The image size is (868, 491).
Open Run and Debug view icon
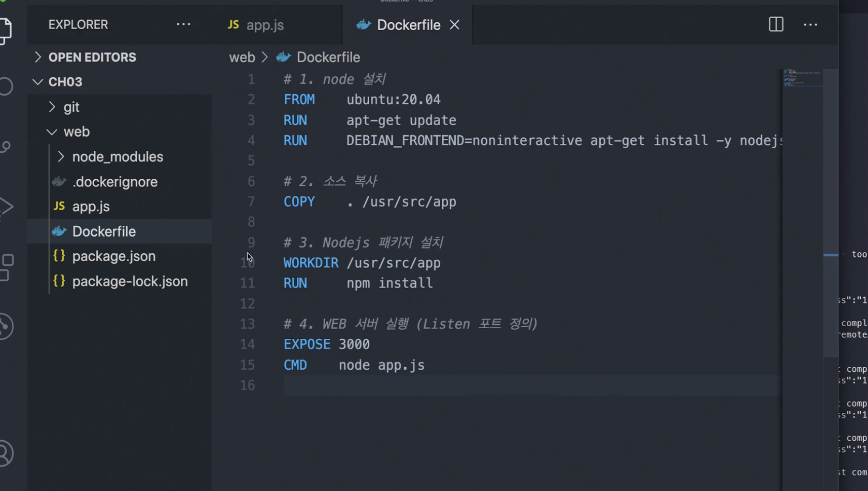click(6, 207)
